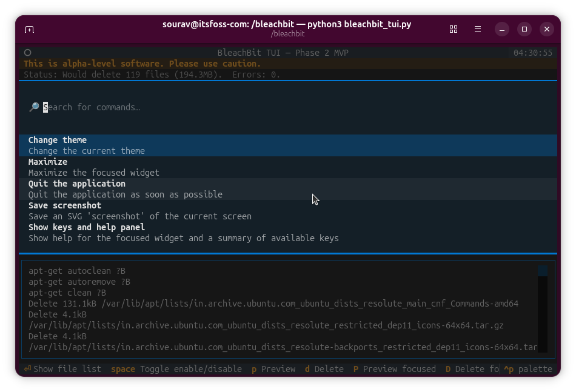Image resolution: width=576 pixels, height=392 pixels.
Task: Choose Quit the application command
Action: pos(288,189)
